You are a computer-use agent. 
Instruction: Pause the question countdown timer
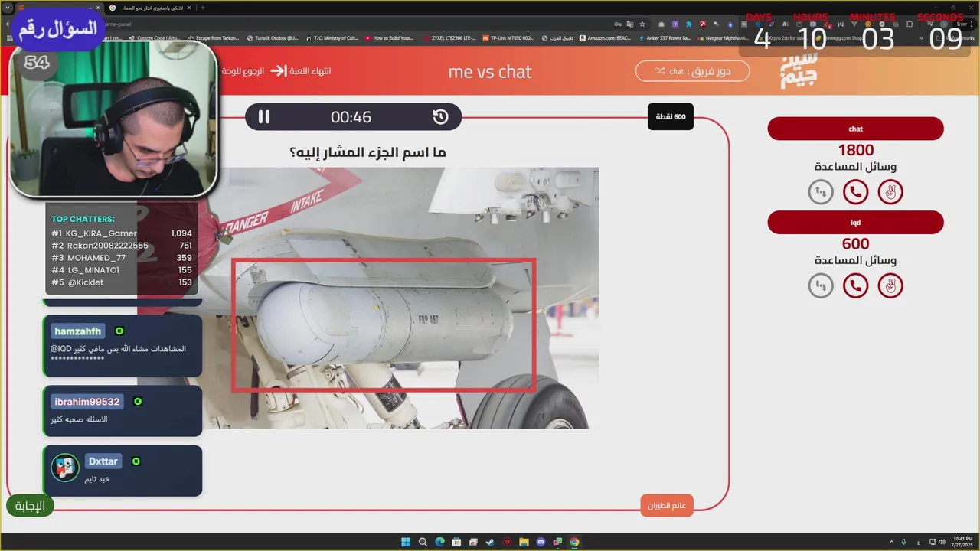(264, 117)
